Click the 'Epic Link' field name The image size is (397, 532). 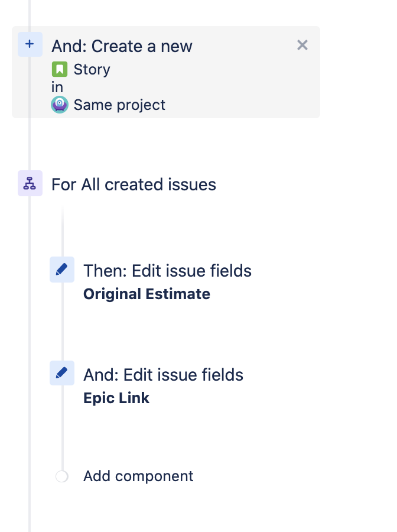tap(116, 398)
